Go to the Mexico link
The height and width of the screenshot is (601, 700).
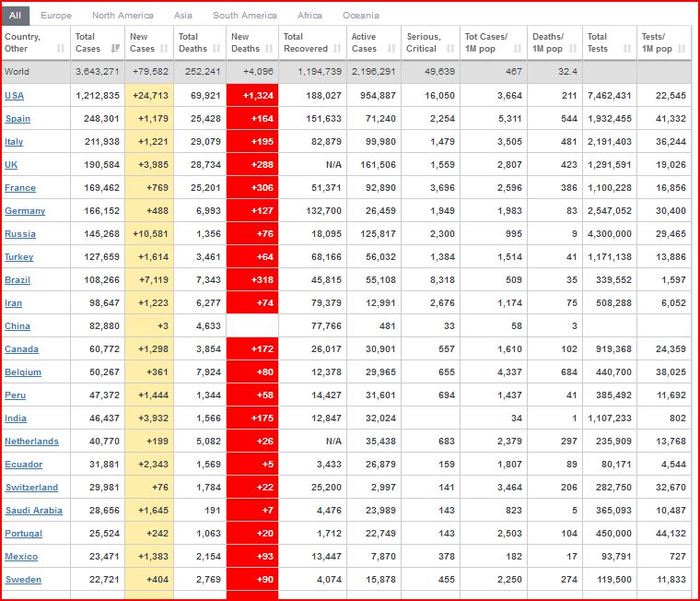coord(21,557)
